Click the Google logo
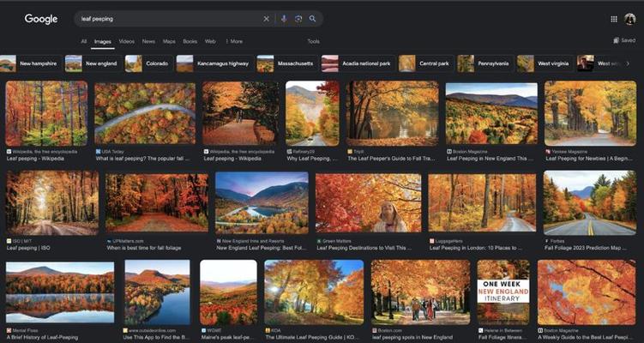 (x=41, y=19)
